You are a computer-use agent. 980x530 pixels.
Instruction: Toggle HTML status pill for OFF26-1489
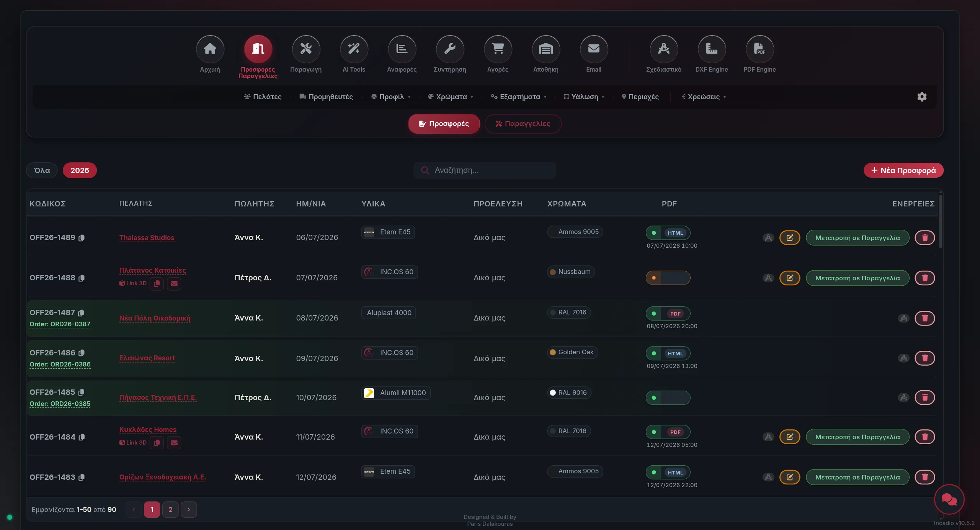click(668, 233)
